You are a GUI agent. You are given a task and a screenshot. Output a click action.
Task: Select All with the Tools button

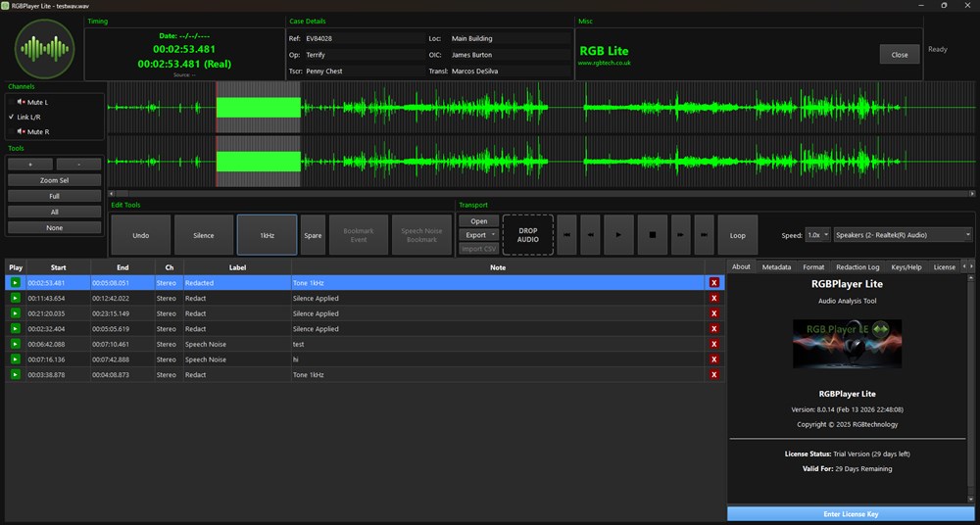point(54,212)
